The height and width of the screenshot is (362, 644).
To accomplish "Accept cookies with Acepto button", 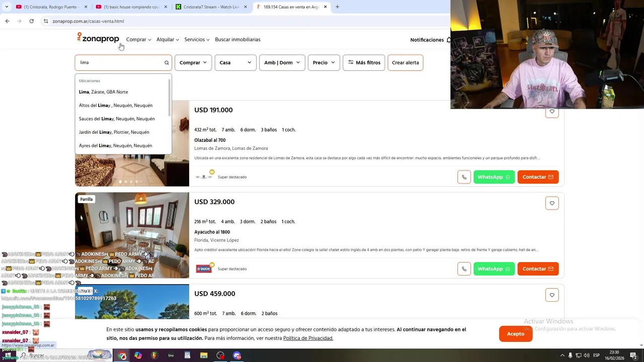I will coord(516,334).
